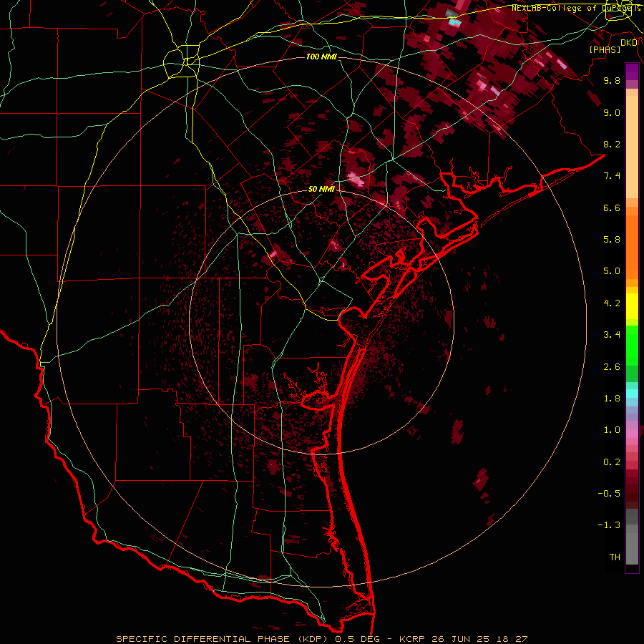
Task: Click the [PHAS] units label above the color bar
Action: pos(605,49)
